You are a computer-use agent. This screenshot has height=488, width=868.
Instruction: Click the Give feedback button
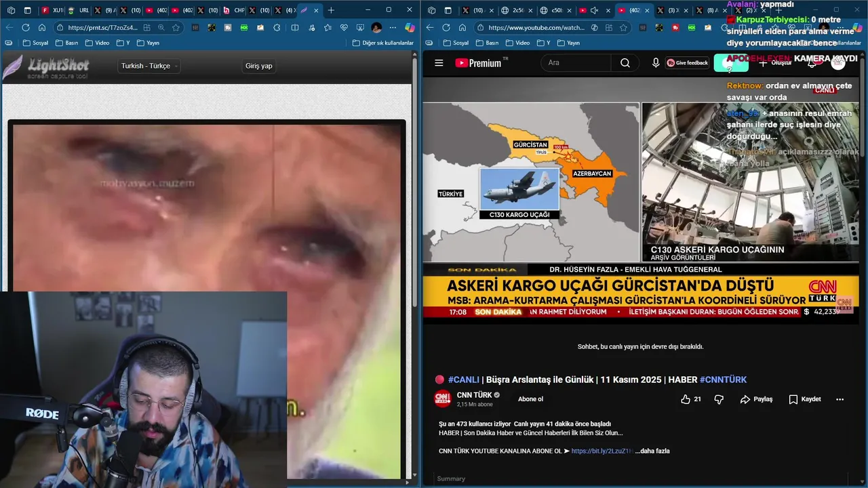coord(687,63)
